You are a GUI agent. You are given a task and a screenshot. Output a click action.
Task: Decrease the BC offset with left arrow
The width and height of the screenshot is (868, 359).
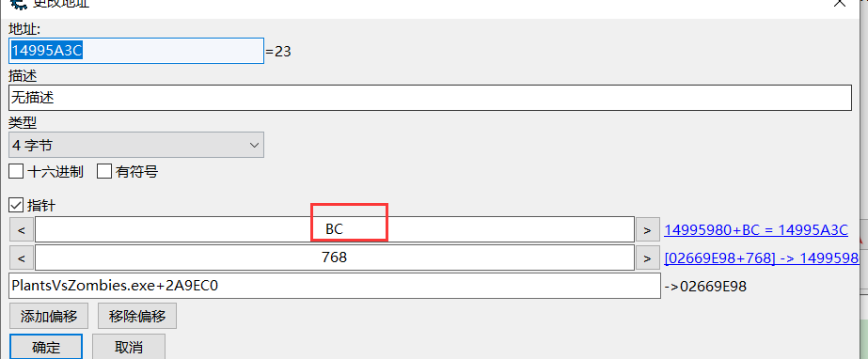[22, 229]
